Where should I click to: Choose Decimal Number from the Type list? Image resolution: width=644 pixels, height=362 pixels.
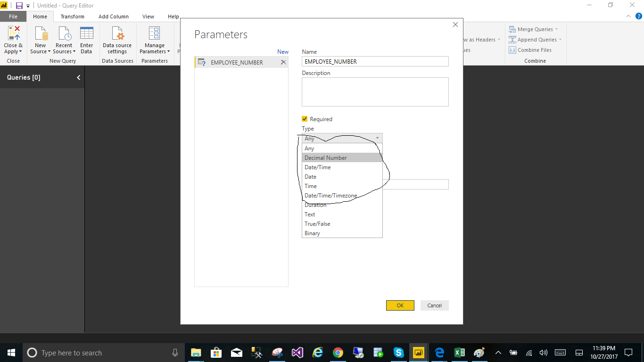[x=342, y=157]
